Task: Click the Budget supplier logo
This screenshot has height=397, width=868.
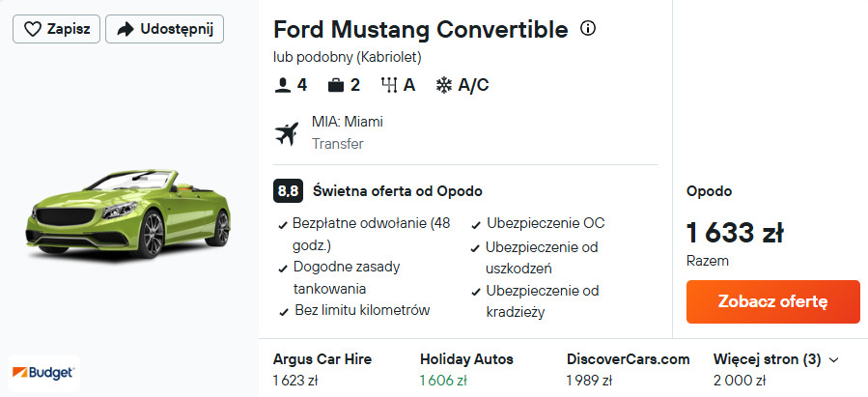Action: point(43,372)
